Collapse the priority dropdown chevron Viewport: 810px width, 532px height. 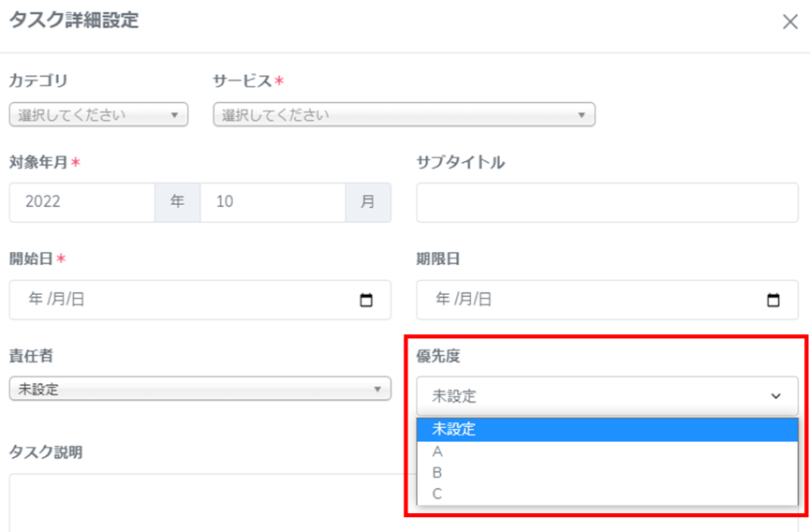pyautogui.click(x=775, y=396)
